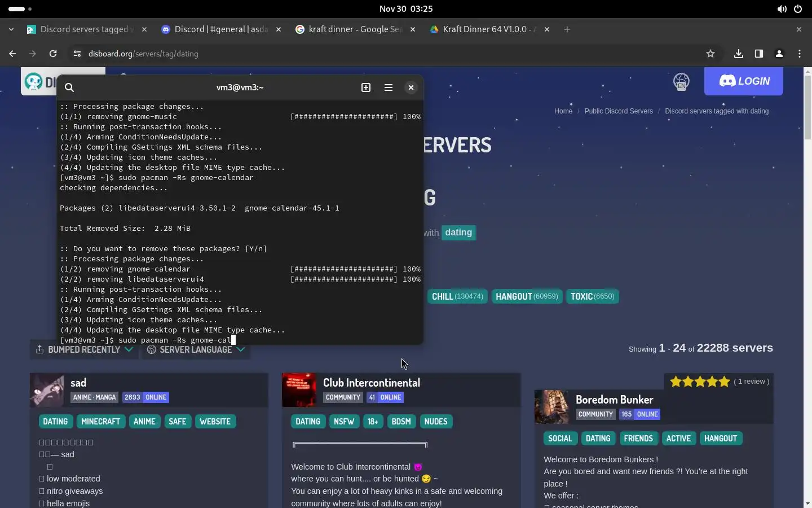Image resolution: width=812 pixels, height=508 pixels.
Task: Click the SAFE tag on sad server
Action: pos(178,422)
